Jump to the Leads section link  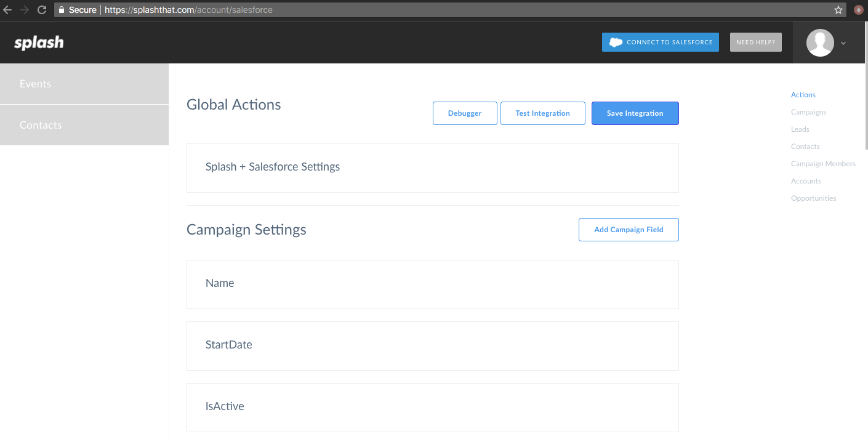pos(800,129)
